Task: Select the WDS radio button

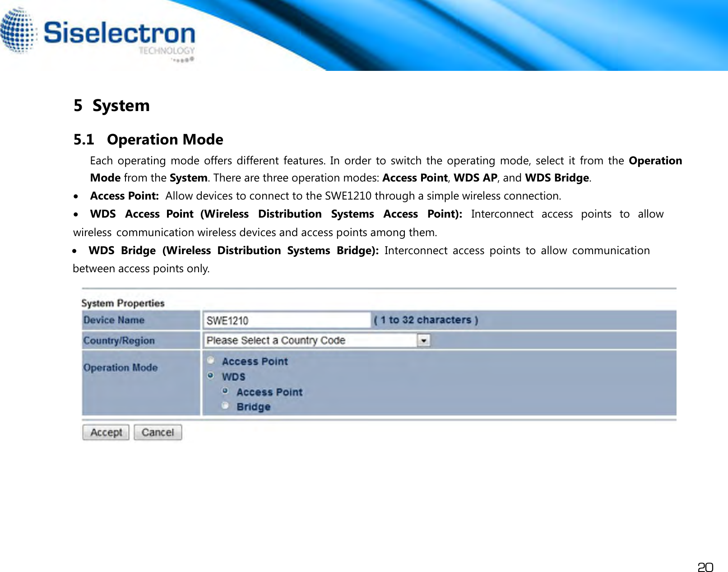Action: click(211, 375)
